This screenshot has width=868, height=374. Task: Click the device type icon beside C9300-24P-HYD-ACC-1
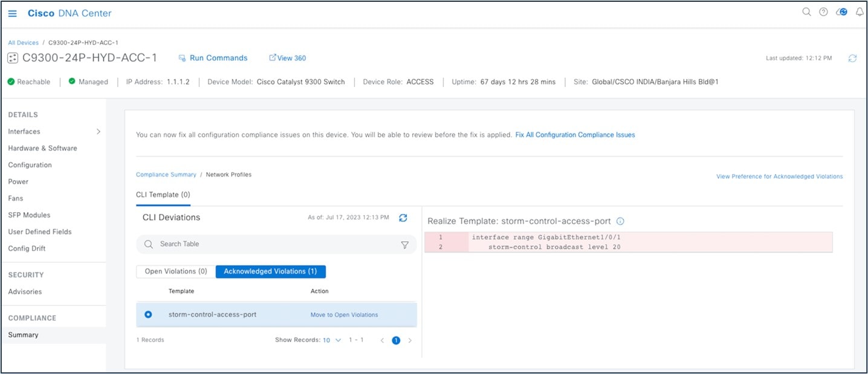coord(12,58)
